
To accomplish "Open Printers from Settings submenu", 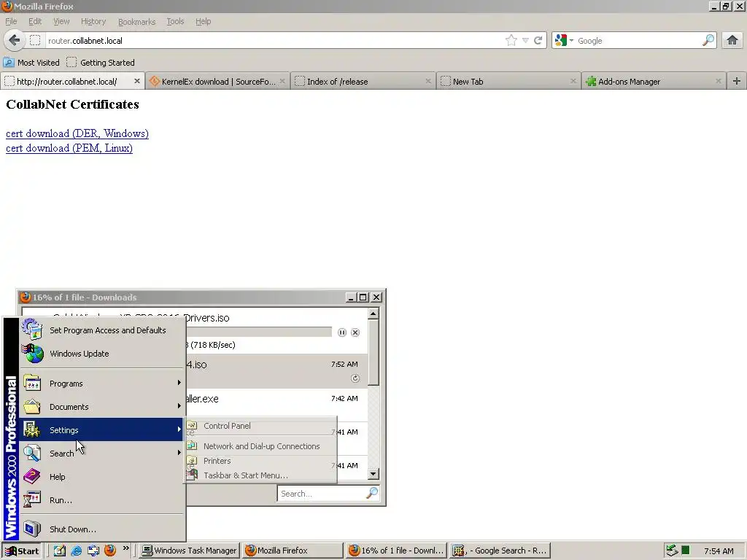I will coord(260,461).
